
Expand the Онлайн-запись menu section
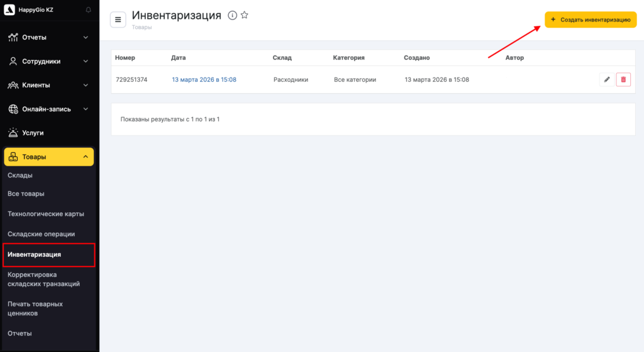[x=86, y=109]
